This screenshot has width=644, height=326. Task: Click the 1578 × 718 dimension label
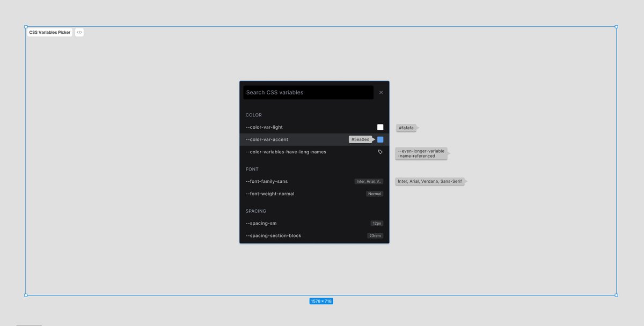(x=321, y=301)
